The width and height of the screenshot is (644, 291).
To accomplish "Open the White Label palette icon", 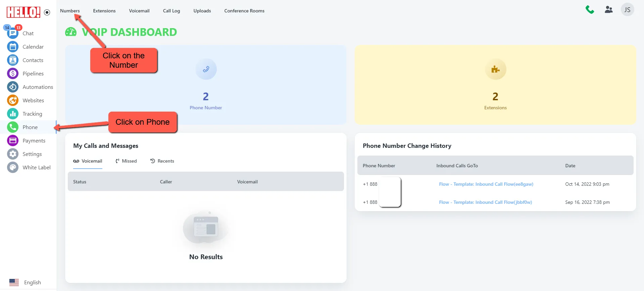I will pos(13,167).
